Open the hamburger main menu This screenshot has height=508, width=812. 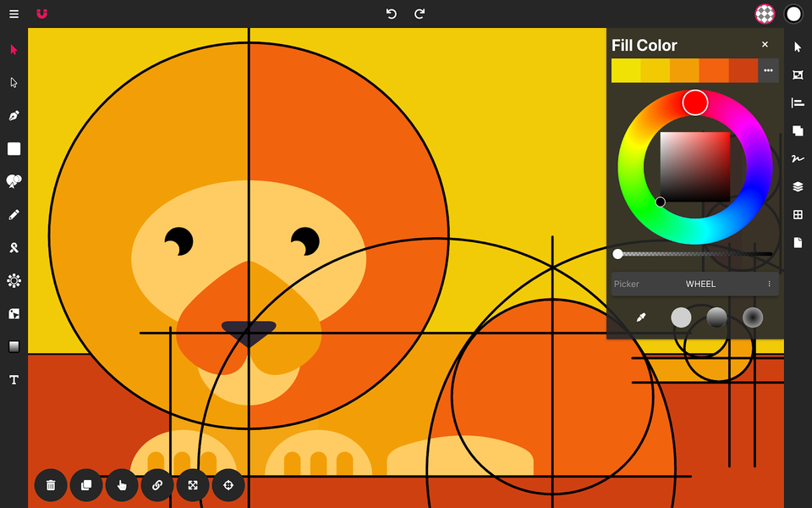click(x=14, y=14)
